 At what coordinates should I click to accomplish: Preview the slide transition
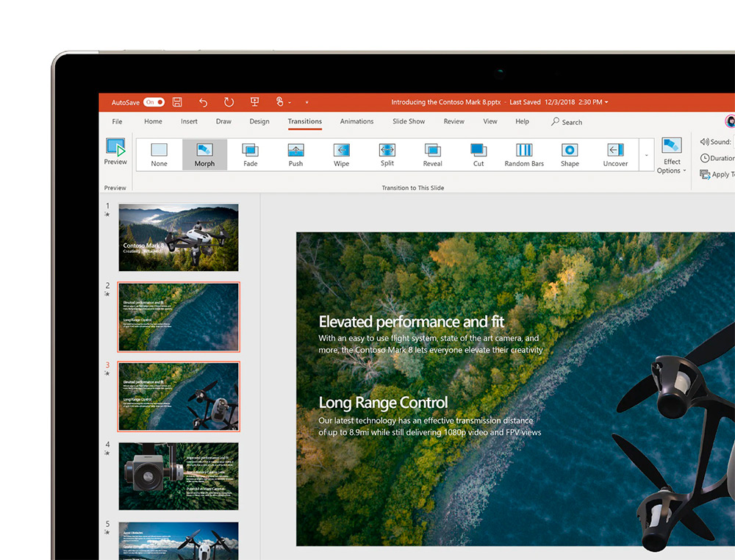(115, 152)
